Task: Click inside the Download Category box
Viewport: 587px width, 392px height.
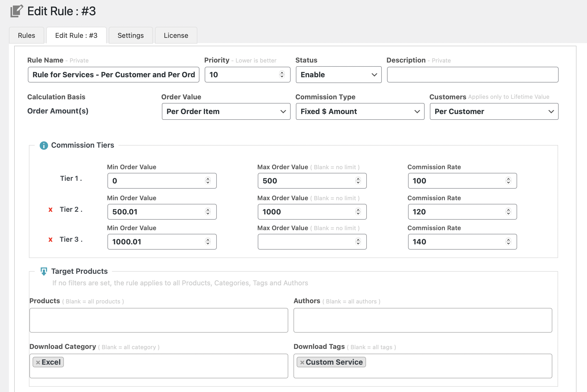Action: tap(159, 366)
